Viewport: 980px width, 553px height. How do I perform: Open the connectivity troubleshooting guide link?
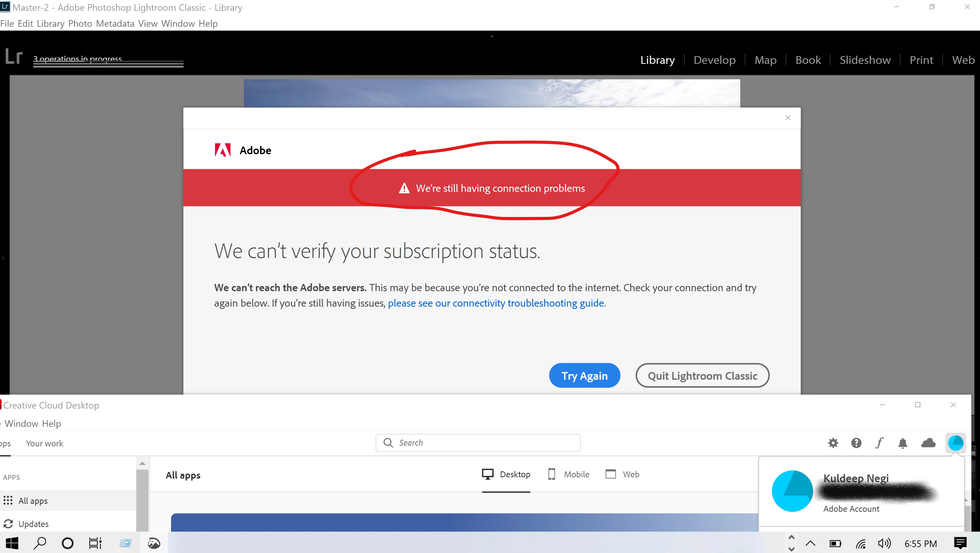pos(496,303)
